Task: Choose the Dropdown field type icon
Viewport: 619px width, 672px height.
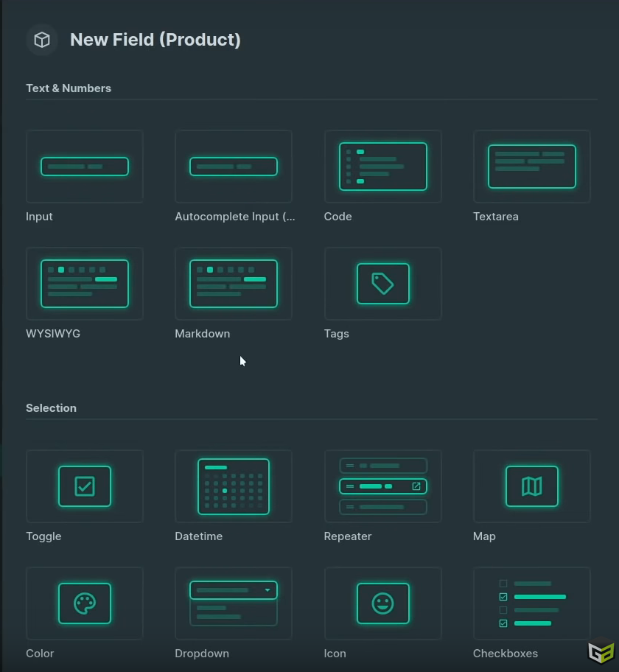Action: 234,603
